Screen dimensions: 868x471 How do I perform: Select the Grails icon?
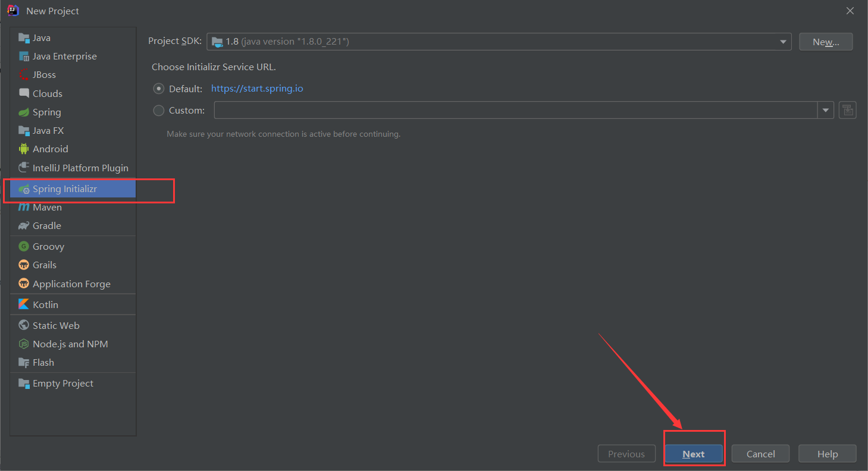(x=24, y=265)
